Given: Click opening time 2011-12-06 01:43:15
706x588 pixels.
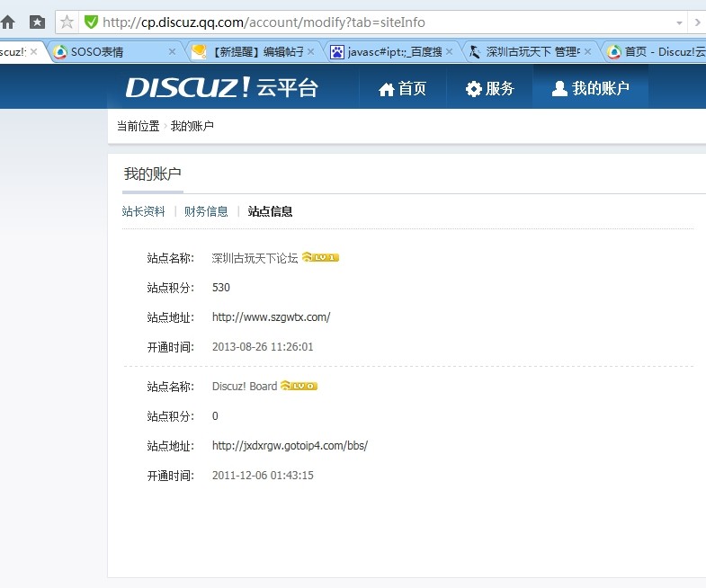Looking at the screenshot, I should pyautogui.click(x=263, y=476).
